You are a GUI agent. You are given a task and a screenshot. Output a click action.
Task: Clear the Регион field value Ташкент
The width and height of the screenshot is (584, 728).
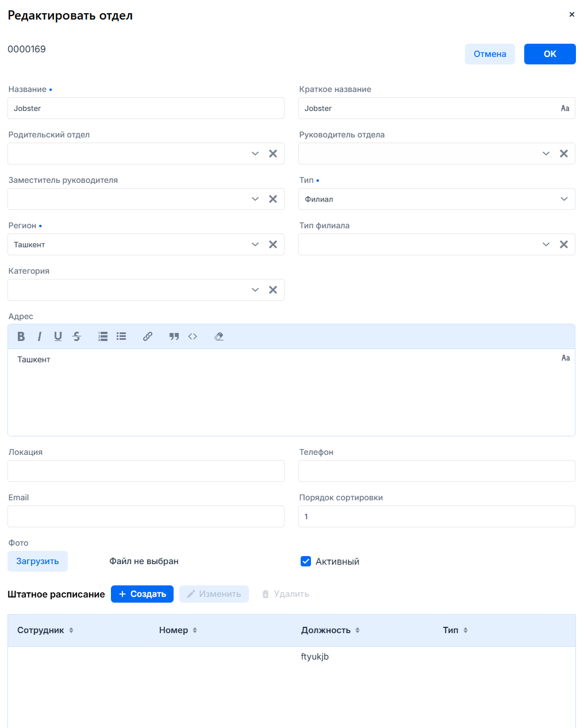click(273, 244)
